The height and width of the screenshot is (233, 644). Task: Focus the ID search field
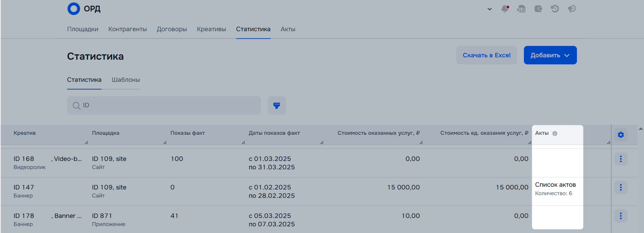[x=164, y=105]
